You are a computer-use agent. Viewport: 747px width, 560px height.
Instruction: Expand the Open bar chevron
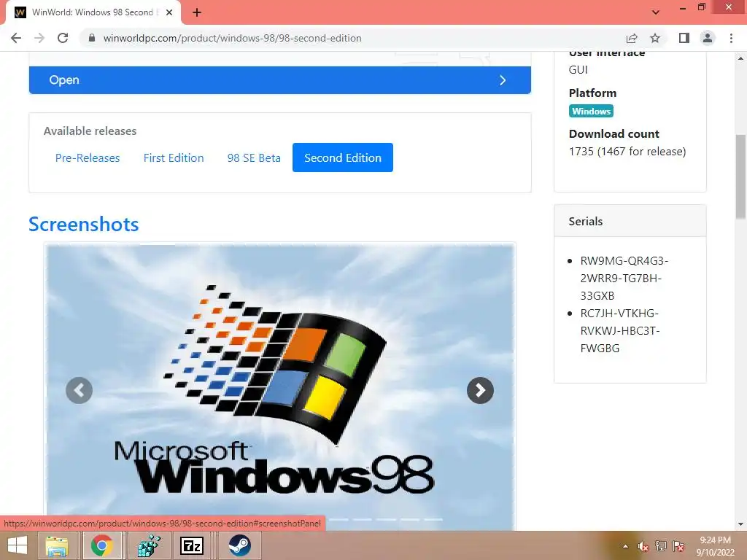(503, 80)
